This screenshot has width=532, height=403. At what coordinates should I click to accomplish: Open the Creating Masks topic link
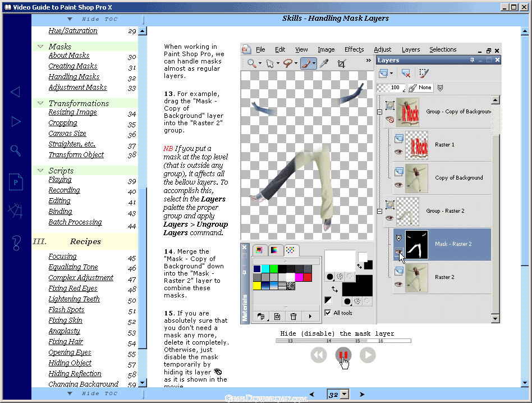tap(72, 66)
